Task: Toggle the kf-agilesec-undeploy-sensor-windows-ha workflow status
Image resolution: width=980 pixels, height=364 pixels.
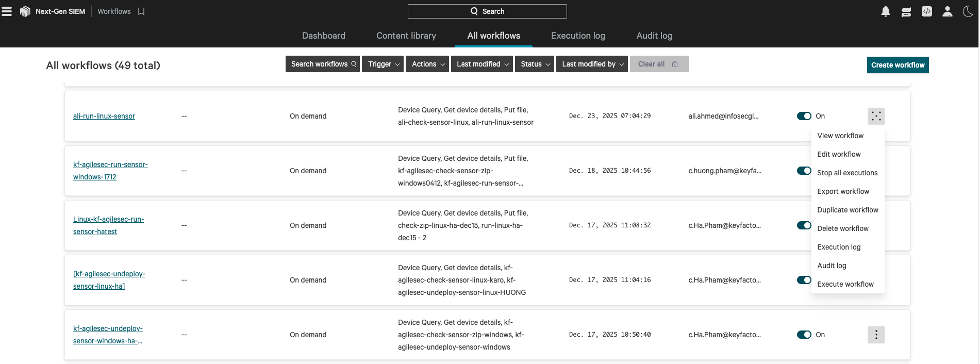Action: (x=804, y=335)
